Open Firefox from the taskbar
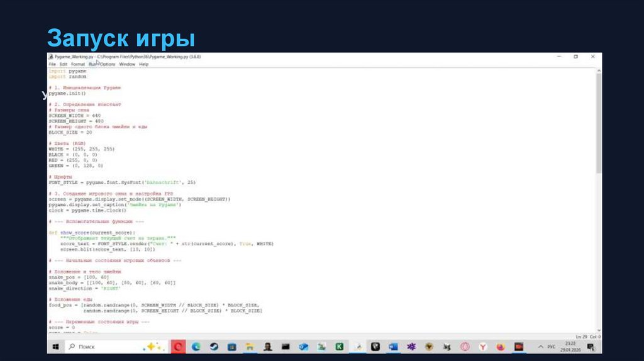The image size is (644, 361). click(x=501, y=347)
